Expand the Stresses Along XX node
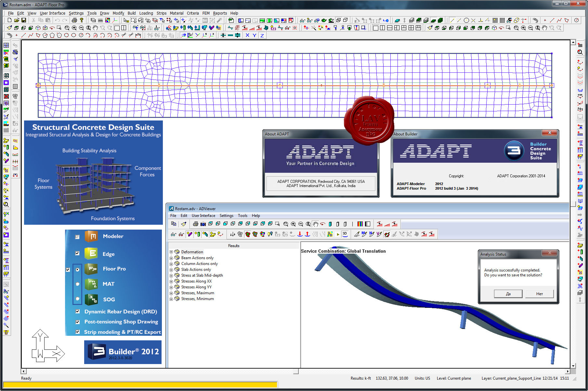The width and height of the screenshot is (588, 391). click(x=171, y=282)
